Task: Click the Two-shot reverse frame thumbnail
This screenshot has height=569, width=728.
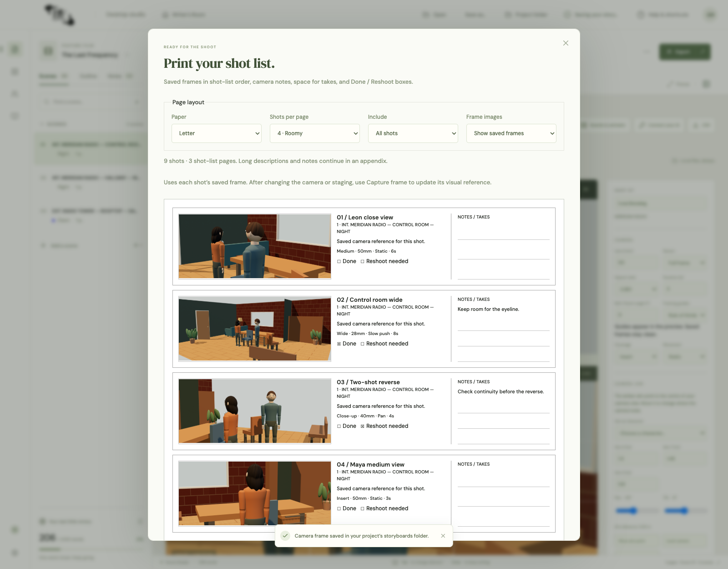Action: tap(255, 411)
